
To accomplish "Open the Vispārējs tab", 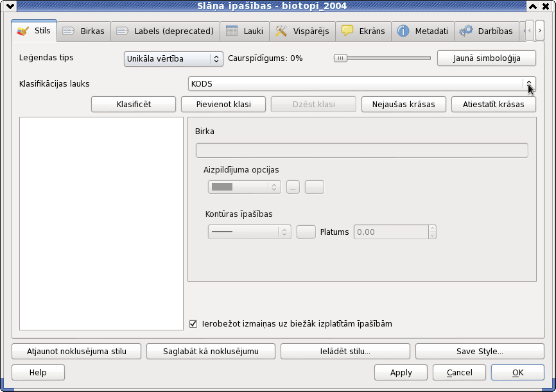I will click(302, 31).
